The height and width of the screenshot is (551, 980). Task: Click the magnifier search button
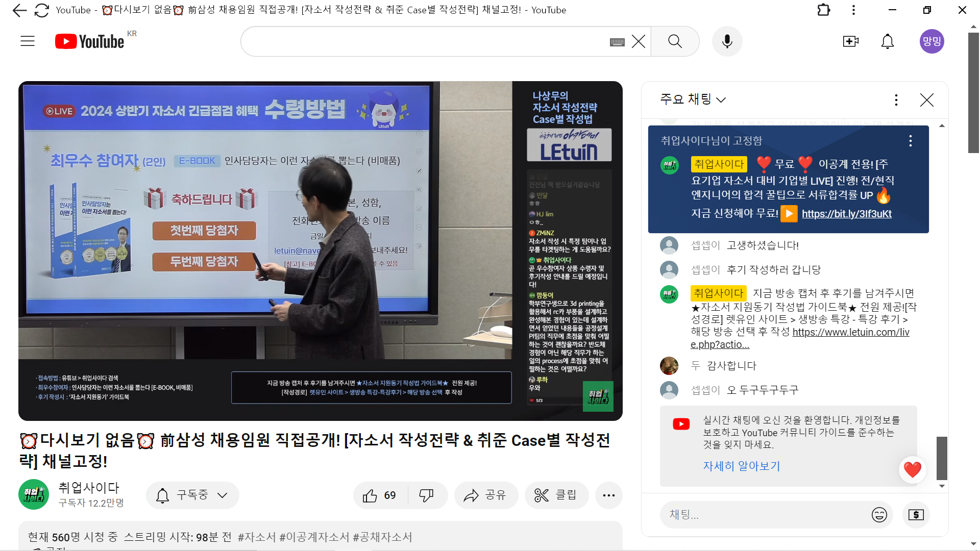coord(675,41)
